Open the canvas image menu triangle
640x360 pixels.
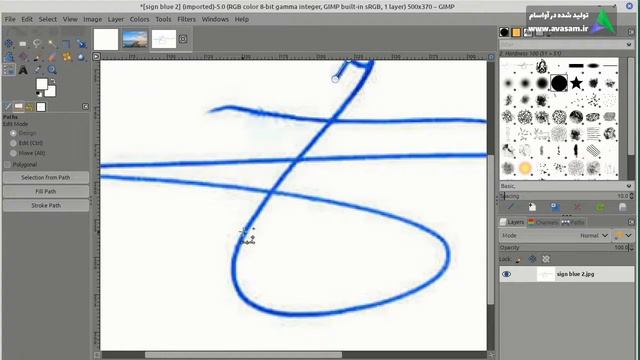(96, 56)
